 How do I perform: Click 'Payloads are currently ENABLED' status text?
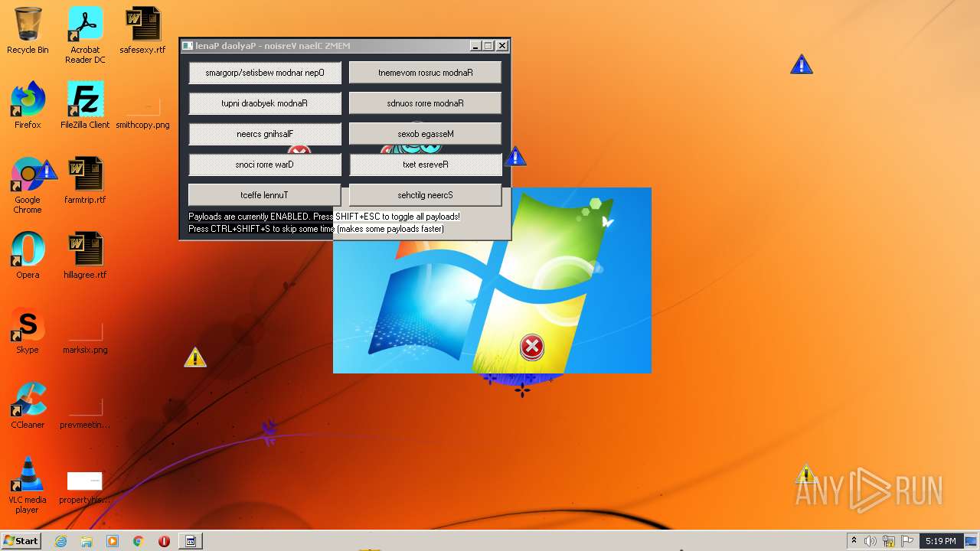pyautogui.click(x=325, y=217)
